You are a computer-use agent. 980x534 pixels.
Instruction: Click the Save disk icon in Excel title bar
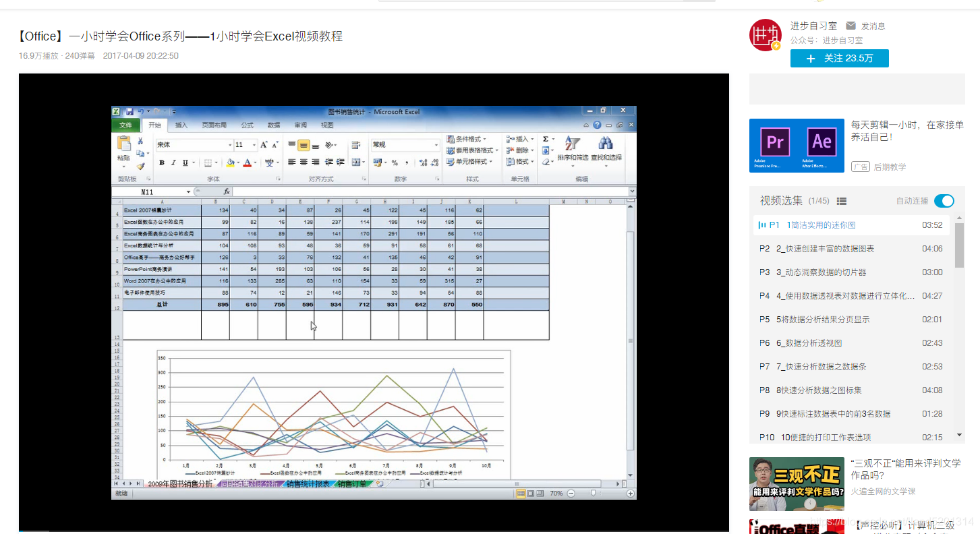(x=129, y=111)
